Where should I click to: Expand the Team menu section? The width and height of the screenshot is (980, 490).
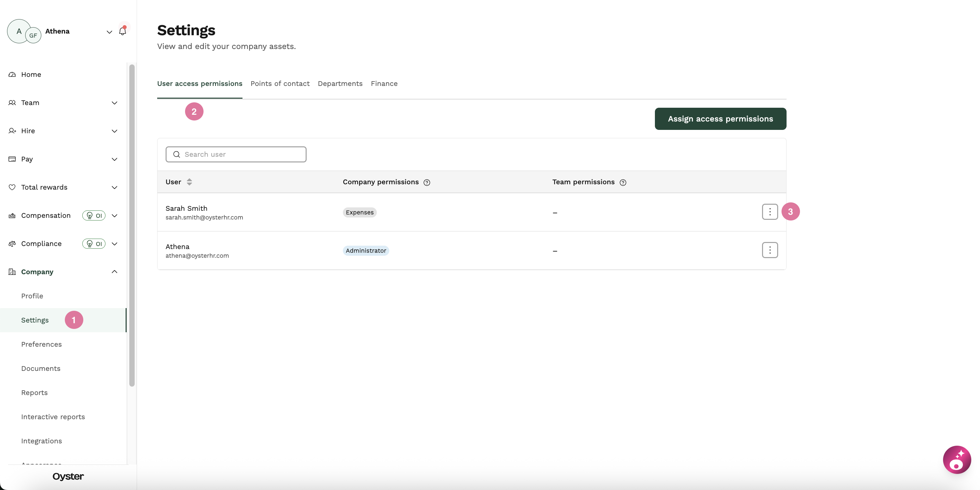pyautogui.click(x=114, y=103)
